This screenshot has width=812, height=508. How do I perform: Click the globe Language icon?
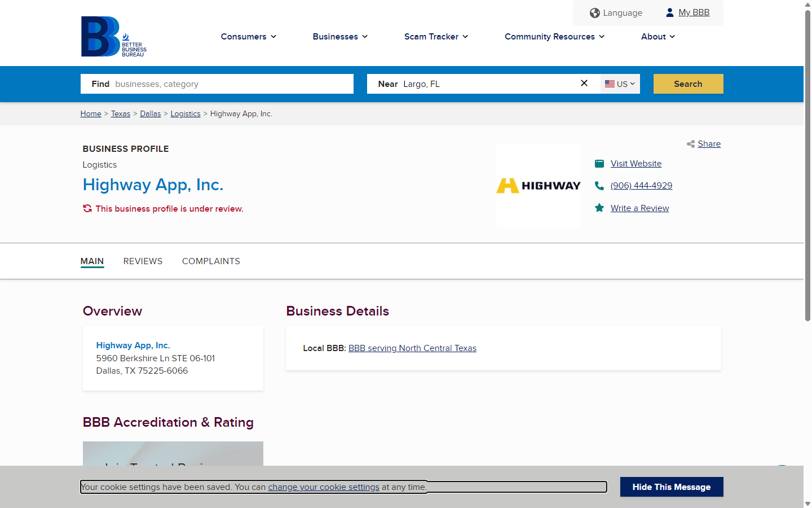tap(594, 13)
